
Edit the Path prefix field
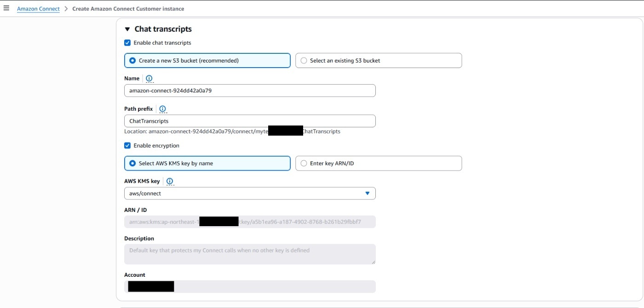click(250, 121)
